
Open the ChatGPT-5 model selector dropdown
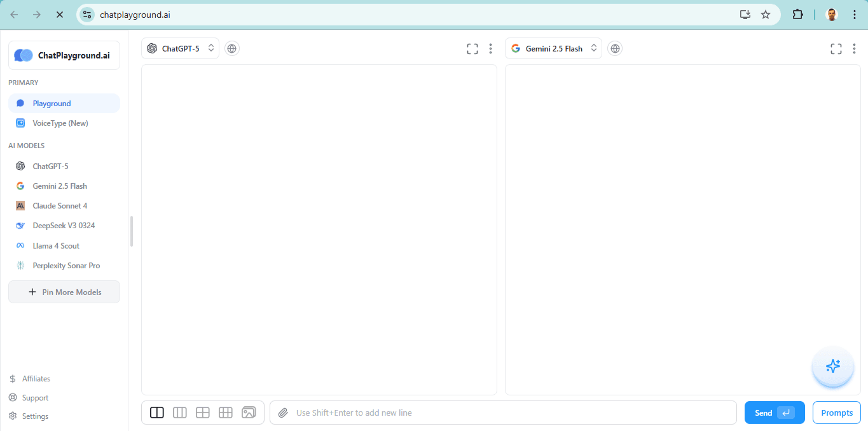pos(180,48)
